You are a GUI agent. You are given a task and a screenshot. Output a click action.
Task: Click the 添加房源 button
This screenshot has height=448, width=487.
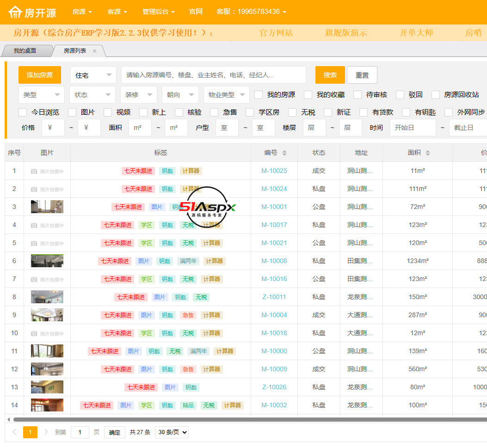tap(40, 75)
